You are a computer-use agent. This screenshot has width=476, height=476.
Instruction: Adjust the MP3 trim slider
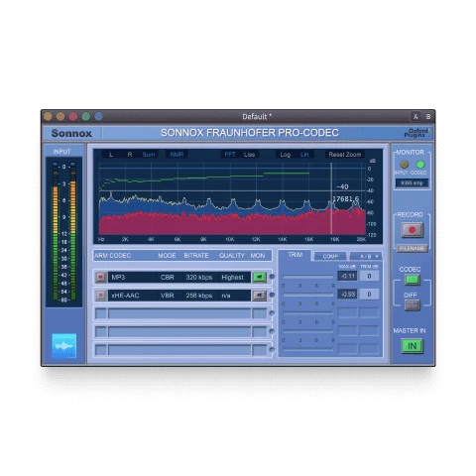pos(307,277)
